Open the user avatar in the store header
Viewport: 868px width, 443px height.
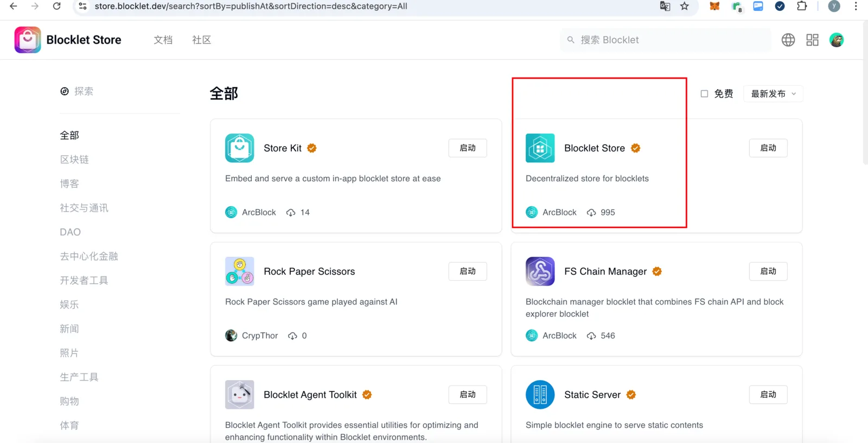tap(837, 40)
